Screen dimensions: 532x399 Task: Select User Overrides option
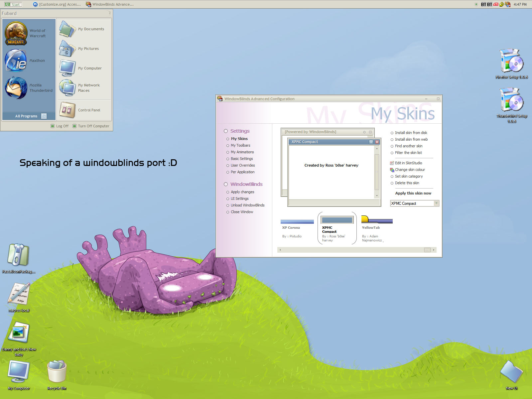(243, 165)
